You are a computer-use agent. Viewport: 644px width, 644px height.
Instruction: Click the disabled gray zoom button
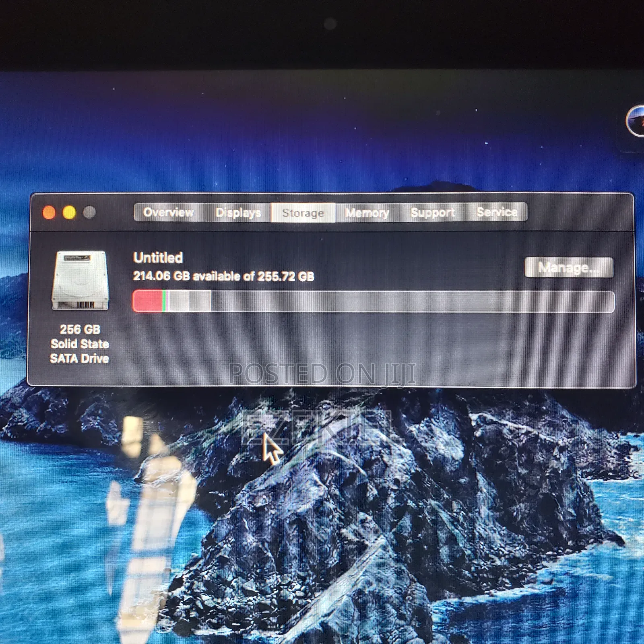pos(89,213)
